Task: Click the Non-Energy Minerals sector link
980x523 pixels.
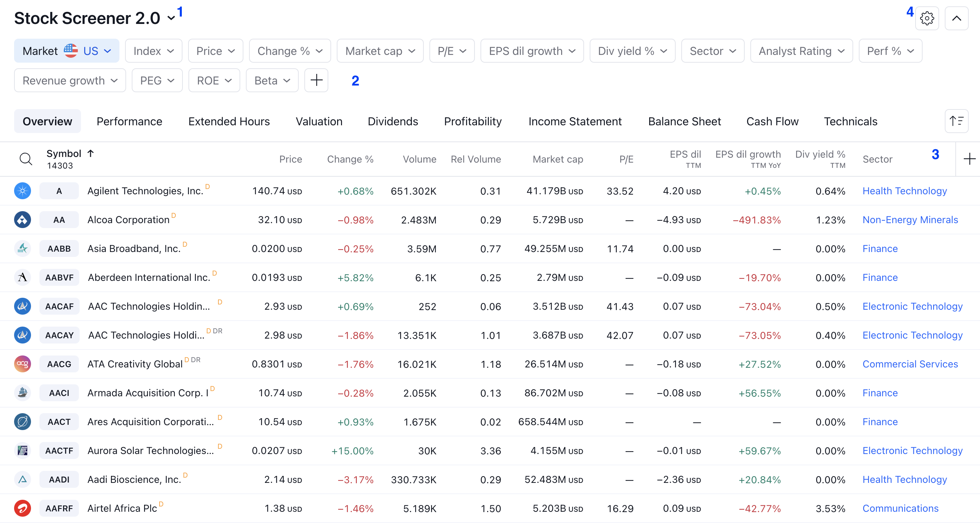Action: tap(910, 220)
